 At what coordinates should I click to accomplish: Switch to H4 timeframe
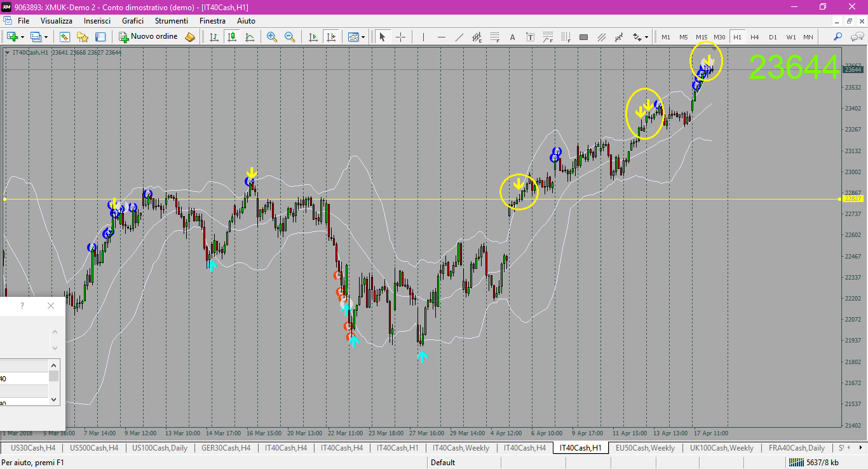click(755, 37)
